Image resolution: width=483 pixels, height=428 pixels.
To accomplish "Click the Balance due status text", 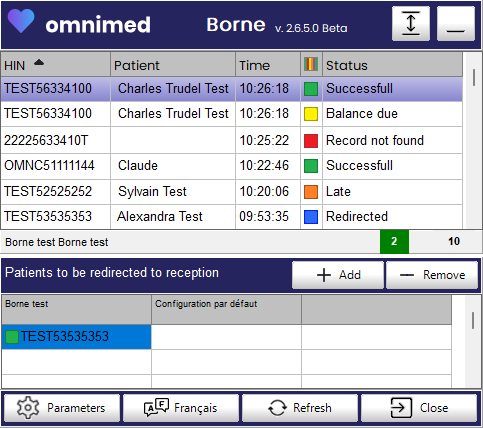I will coord(362,114).
